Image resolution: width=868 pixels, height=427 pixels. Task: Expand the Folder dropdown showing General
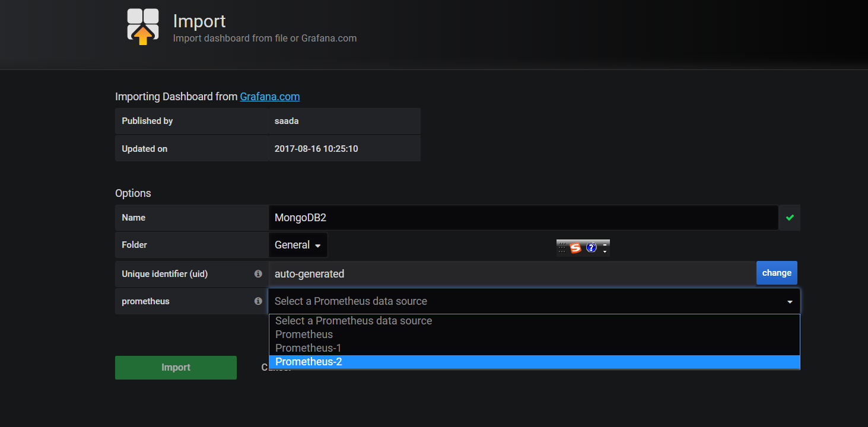[298, 244]
